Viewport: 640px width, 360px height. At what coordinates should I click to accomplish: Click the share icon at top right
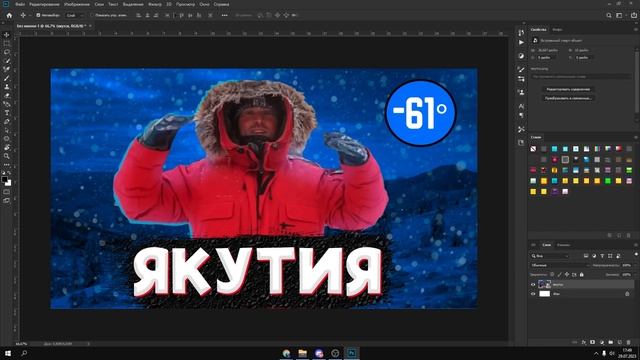coord(634,15)
